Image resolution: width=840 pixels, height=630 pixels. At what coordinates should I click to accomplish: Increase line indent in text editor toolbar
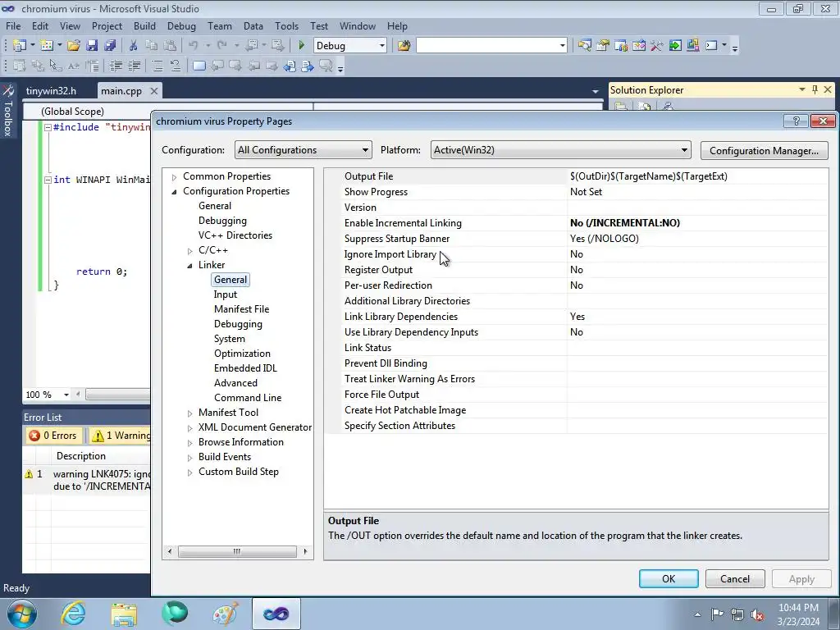pos(134,66)
